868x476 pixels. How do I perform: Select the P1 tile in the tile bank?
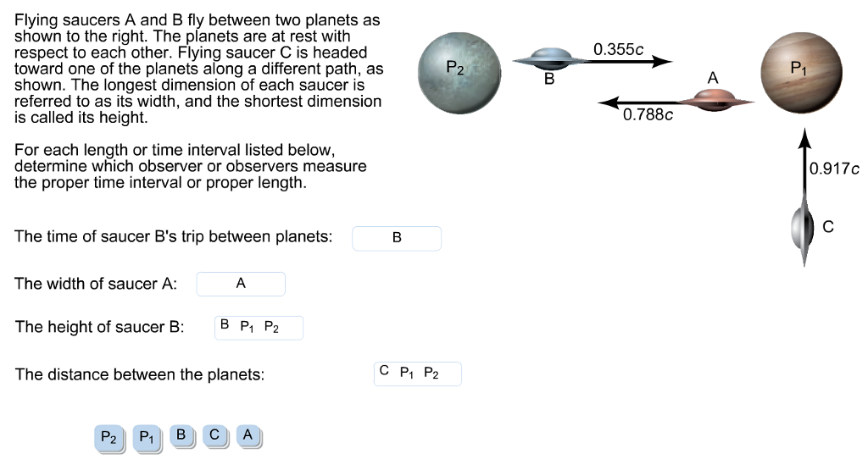click(147, 437)
